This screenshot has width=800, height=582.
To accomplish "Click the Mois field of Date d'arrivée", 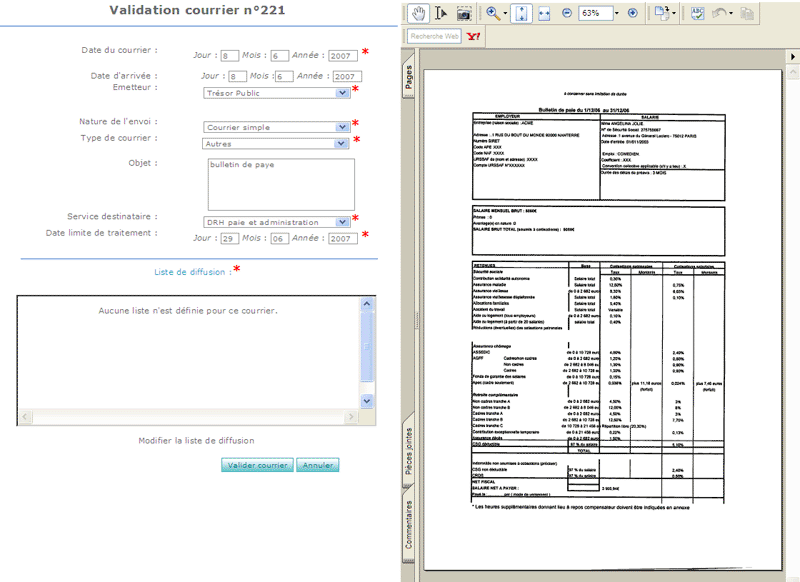I will 284,76.
